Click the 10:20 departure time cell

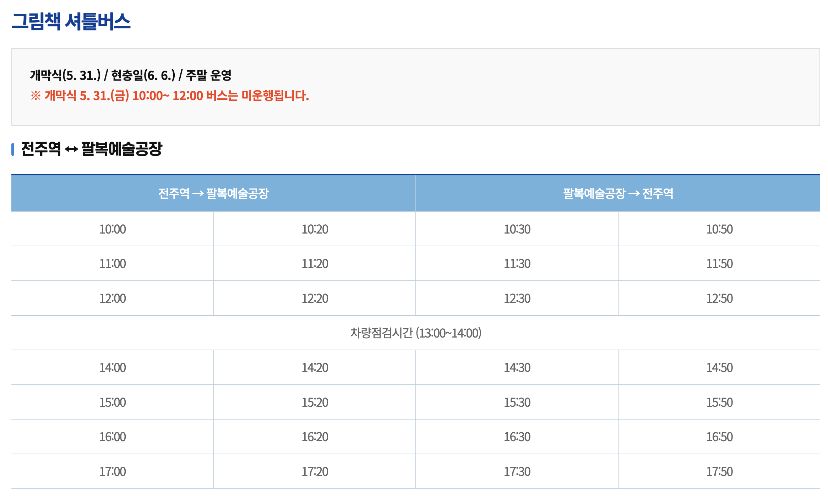[315, 229]
